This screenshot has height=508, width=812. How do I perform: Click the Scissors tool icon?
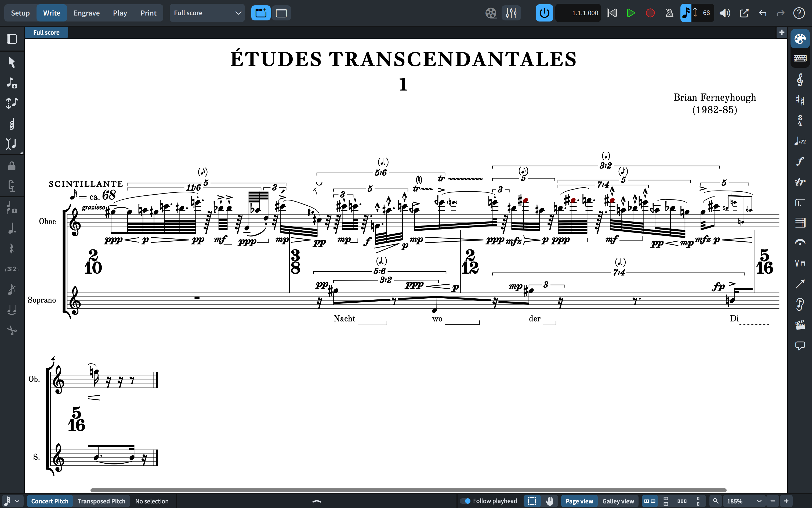pyautogui.click(x=12, y=331)
